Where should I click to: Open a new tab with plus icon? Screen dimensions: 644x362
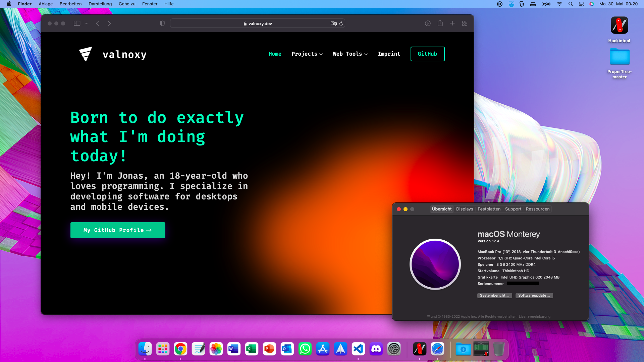point(452,23)
